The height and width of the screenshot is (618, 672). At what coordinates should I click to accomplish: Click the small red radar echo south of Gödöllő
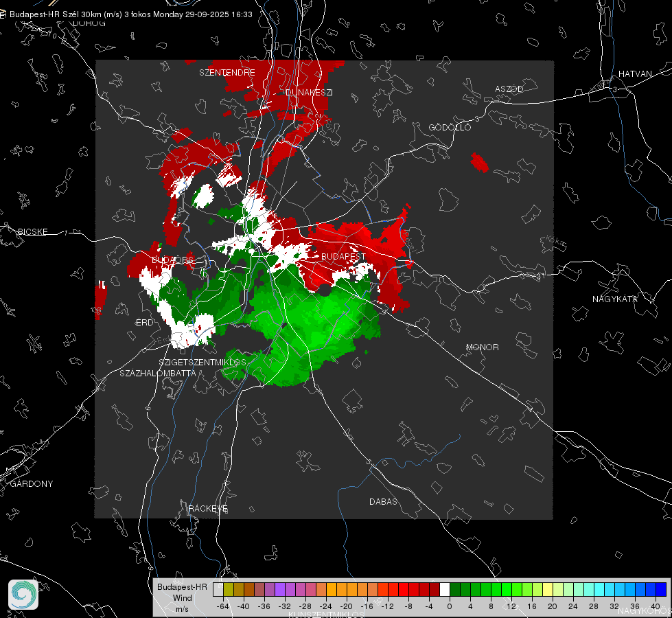[x=479, y=163]
